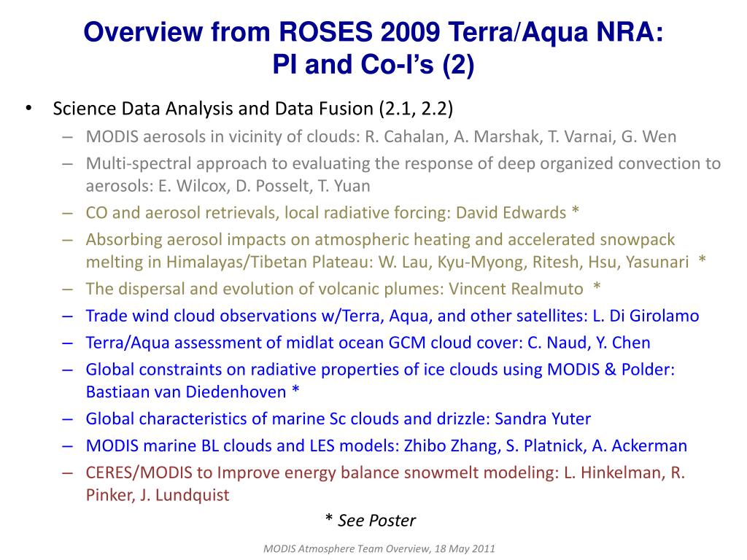The width and height of the screenshot is (747, 560).
Task: Click the 'Trade wind cloud observations' L. Di Girolamo line
Action: 392,316
